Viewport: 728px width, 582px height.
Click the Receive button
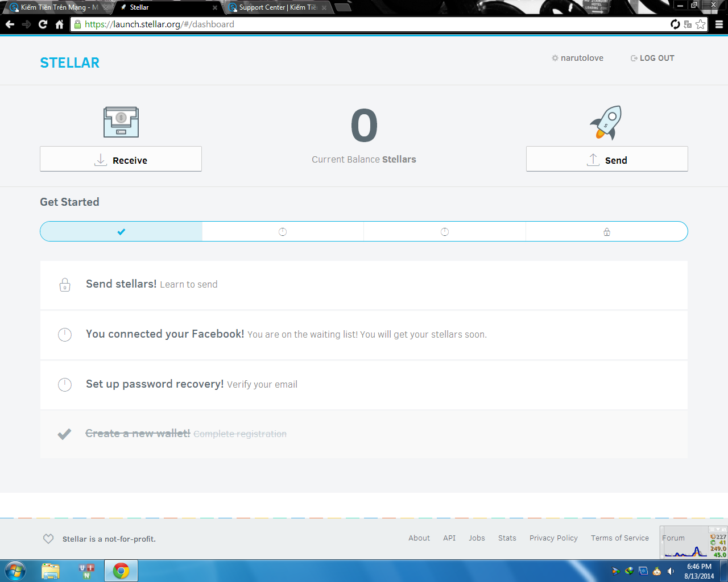pyautogui.click(x=121, y=159)
